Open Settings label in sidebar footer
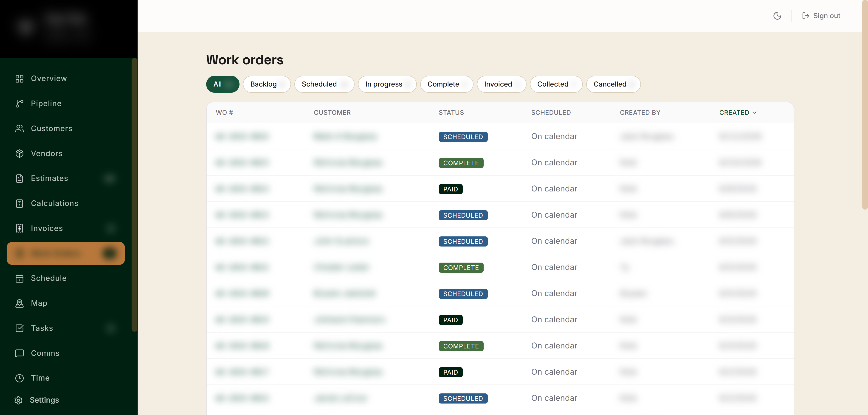 click(45, 400)
